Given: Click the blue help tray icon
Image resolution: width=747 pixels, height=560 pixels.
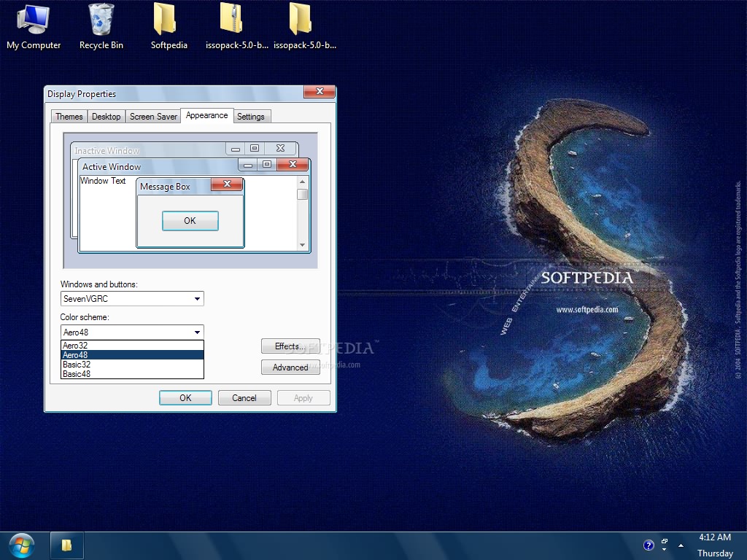Looking at the screenshot, I should pyautogui.click(x=649, y=545).
